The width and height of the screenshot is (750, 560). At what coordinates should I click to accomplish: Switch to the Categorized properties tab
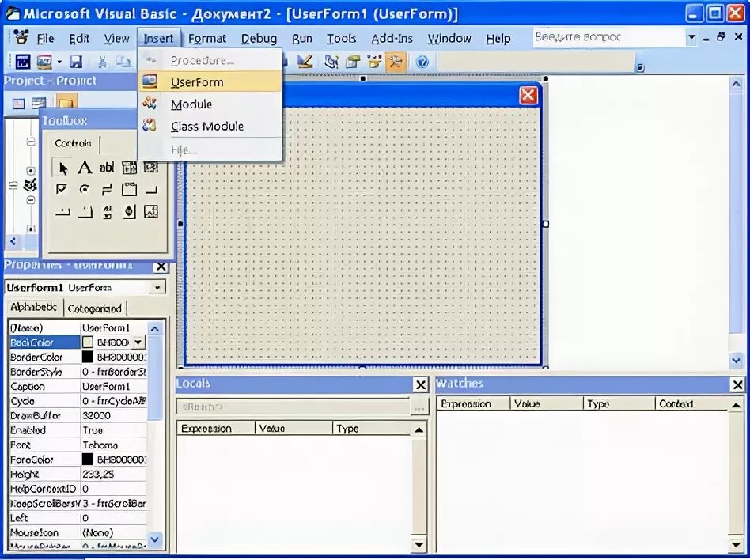(95, 308)
